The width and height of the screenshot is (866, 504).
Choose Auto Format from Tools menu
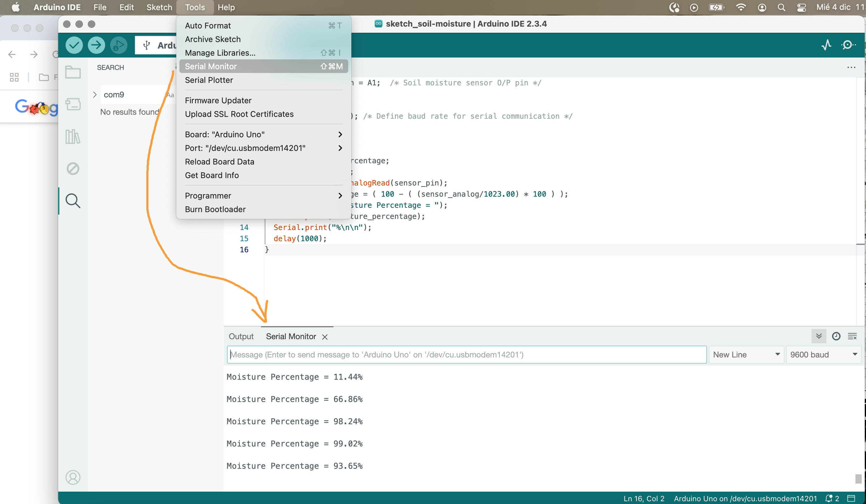[264, 25]
